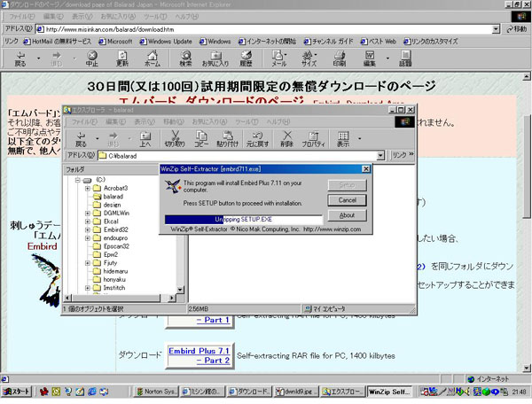Close the WinZip Self-Extractor dialog
This screenshot has height=404, width=532.
[x=365, y=169]
